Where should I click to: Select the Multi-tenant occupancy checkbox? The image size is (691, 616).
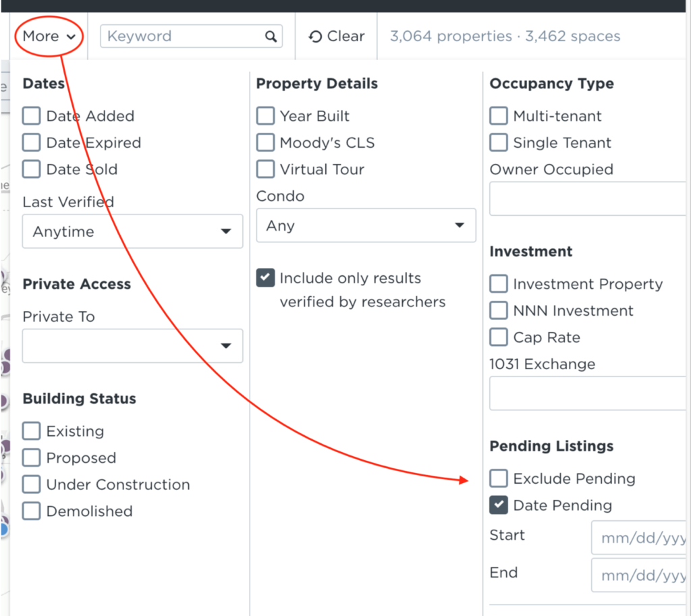pyautogui.click(x=499, y=116)
